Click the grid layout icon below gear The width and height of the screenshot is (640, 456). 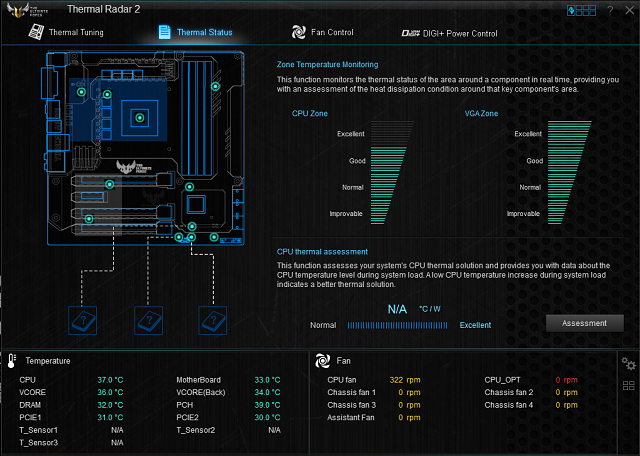click(628, 385)
